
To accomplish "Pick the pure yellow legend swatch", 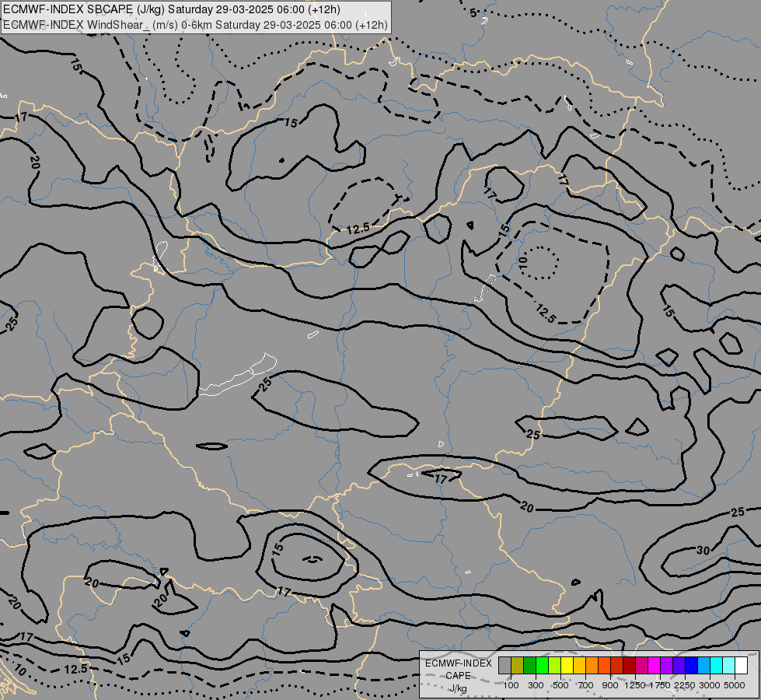I will pyautogui.click(x=567, y=666).
